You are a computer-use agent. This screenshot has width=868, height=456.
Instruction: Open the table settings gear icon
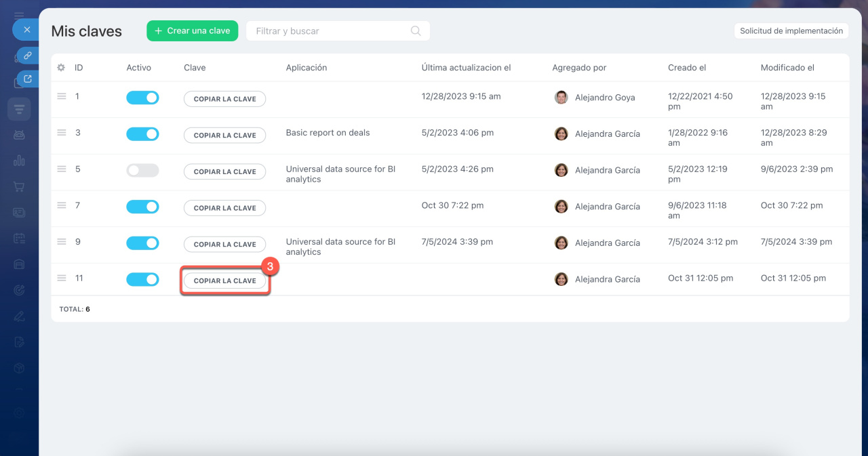(x=61, y=68)
